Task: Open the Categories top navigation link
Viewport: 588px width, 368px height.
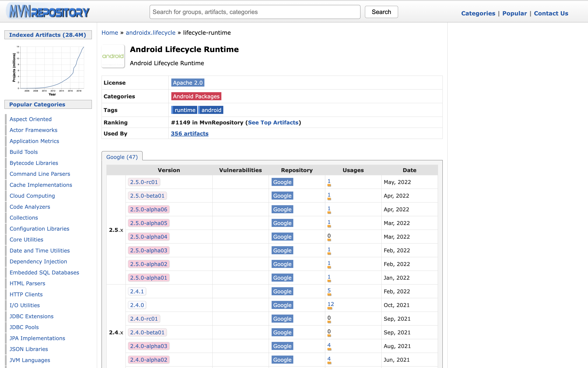Action: pyautogui.click(x=478, y=13)
